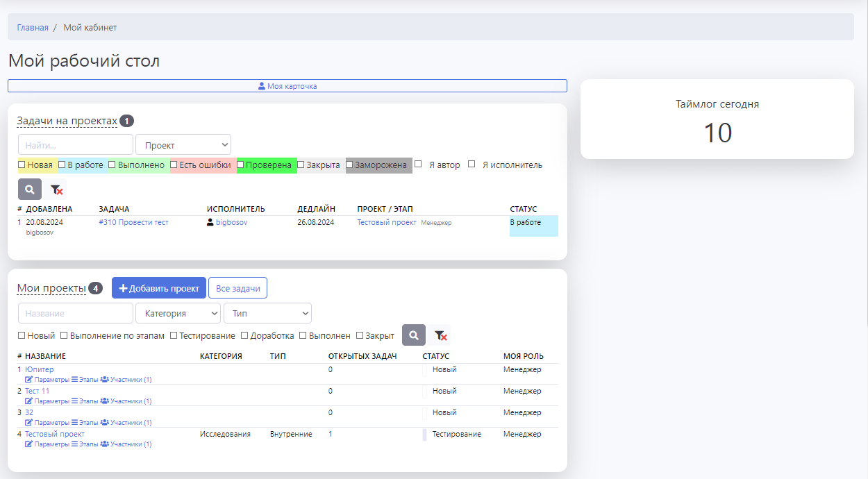
Task: Reset filters icon in projects section
Action: pyautogui.click(x=440, y=335)
